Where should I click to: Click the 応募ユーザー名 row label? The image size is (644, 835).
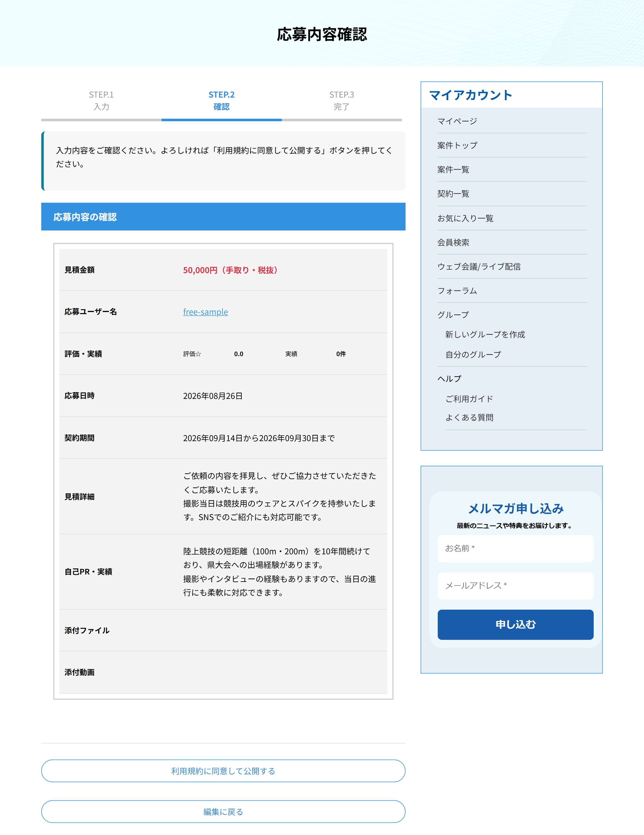tap(91, 312)
